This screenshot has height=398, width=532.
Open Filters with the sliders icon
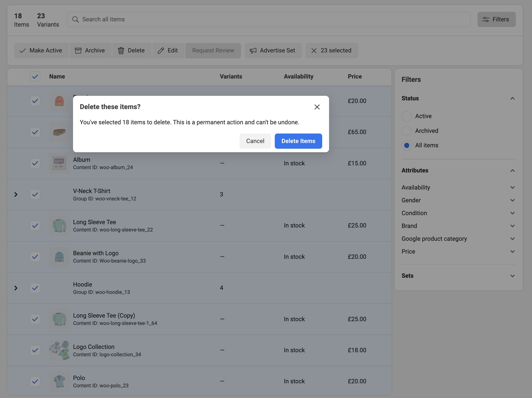(x=485, y=19)
